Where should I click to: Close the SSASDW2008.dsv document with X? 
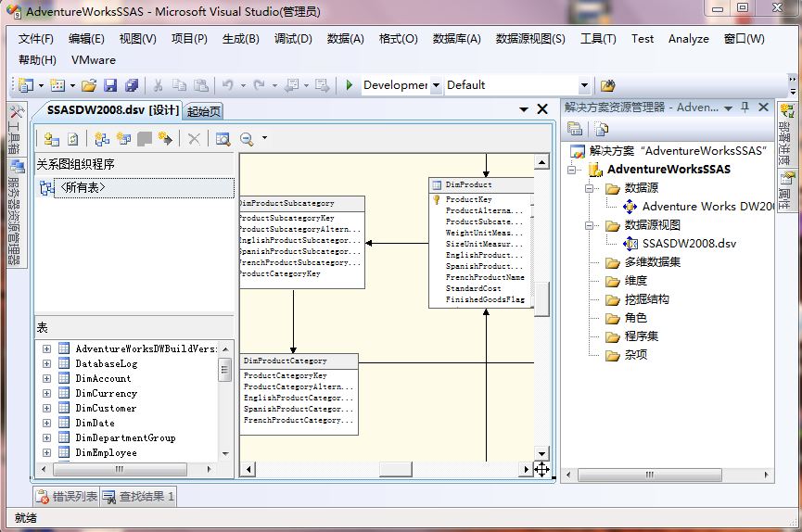[x=542, y=109]
